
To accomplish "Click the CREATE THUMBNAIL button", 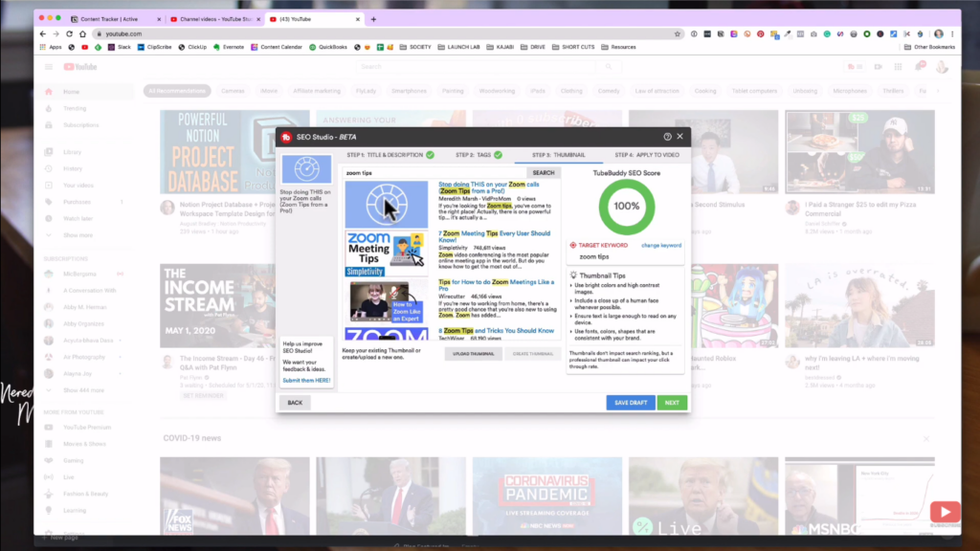I will pyautogui.click(x=532, y=354).
